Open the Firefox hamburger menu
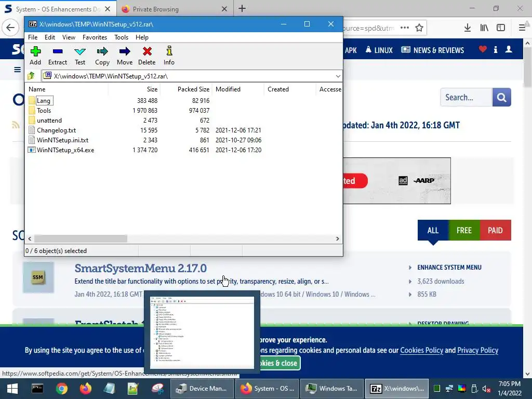The image size is (532, 399). [x=522, y=28]
